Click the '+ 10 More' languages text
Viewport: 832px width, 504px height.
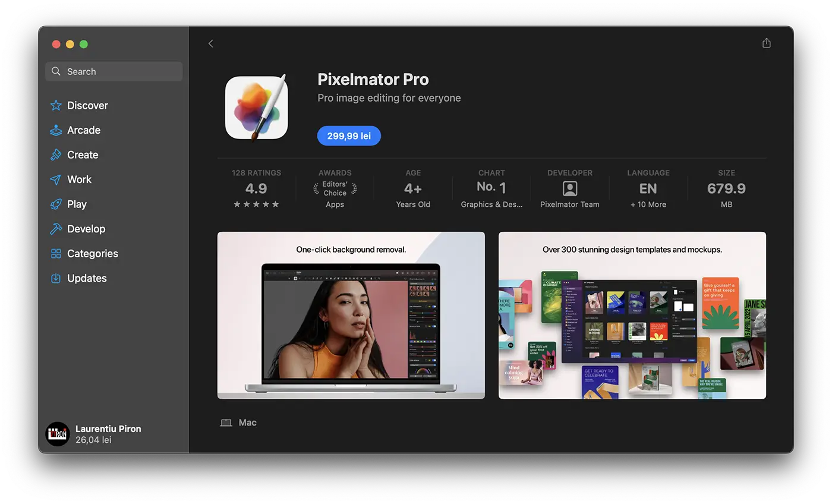coord(648,204)
